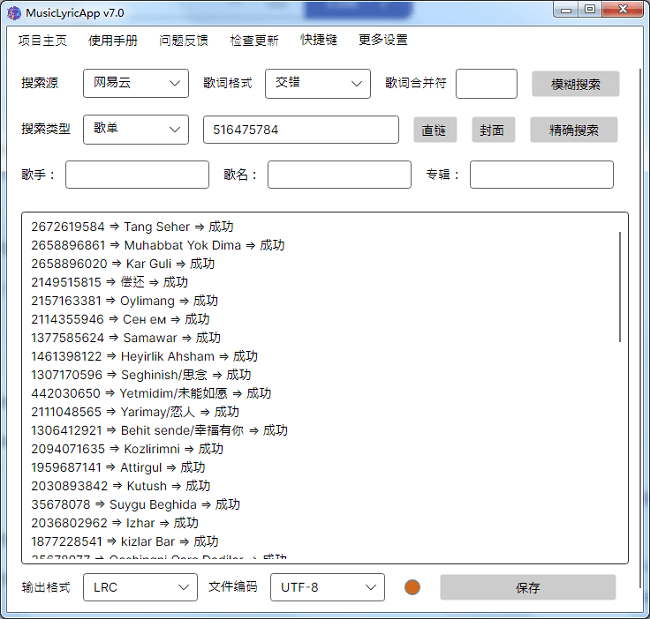650x619 pixels.
Task: Click the 模糊搜索 button
Action: coord(576,84)
